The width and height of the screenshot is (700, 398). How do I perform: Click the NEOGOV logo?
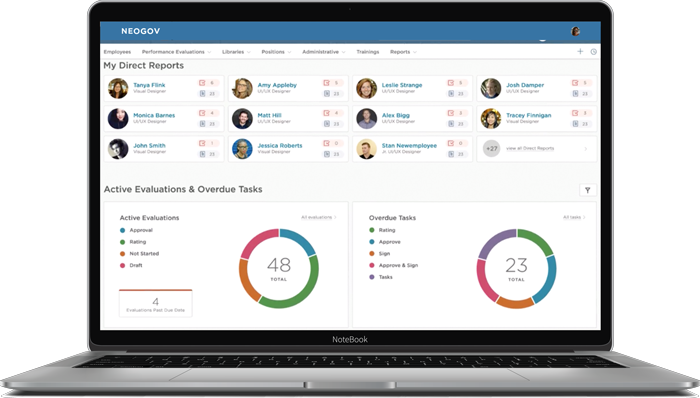[140, 31]
